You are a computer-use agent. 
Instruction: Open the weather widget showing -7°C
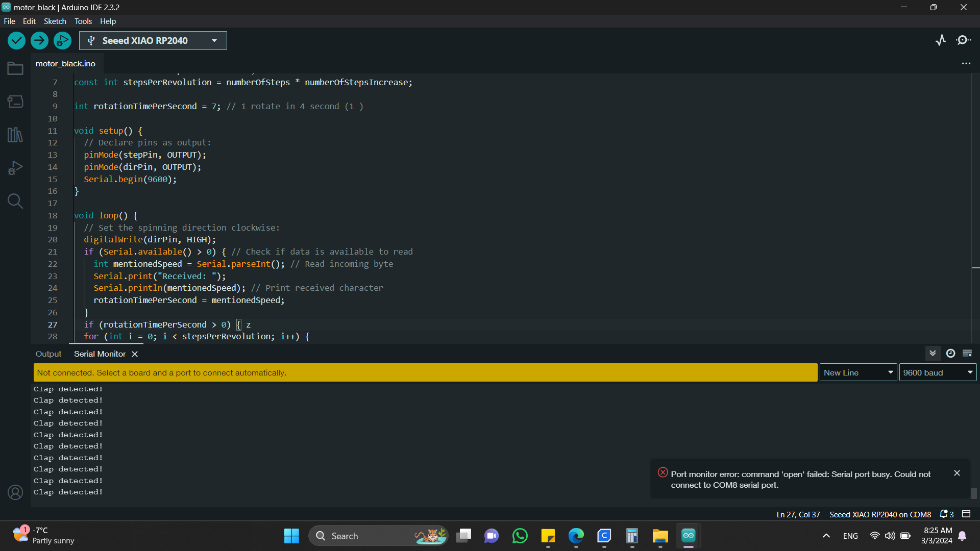pos(44,536)
